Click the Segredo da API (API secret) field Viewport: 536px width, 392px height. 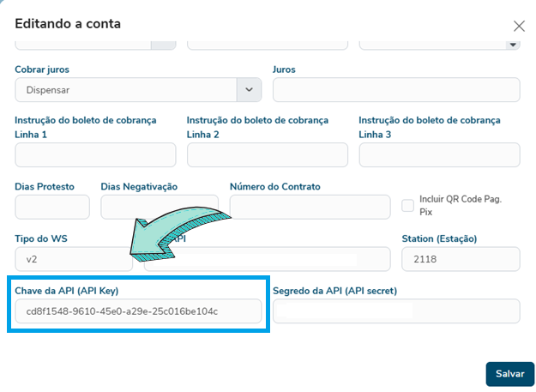[396, 311]
